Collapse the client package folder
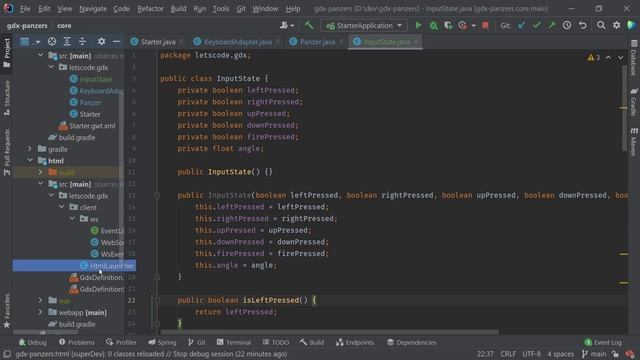The height and width of the screenshot is (360, 640). click(x=62, y=207)
